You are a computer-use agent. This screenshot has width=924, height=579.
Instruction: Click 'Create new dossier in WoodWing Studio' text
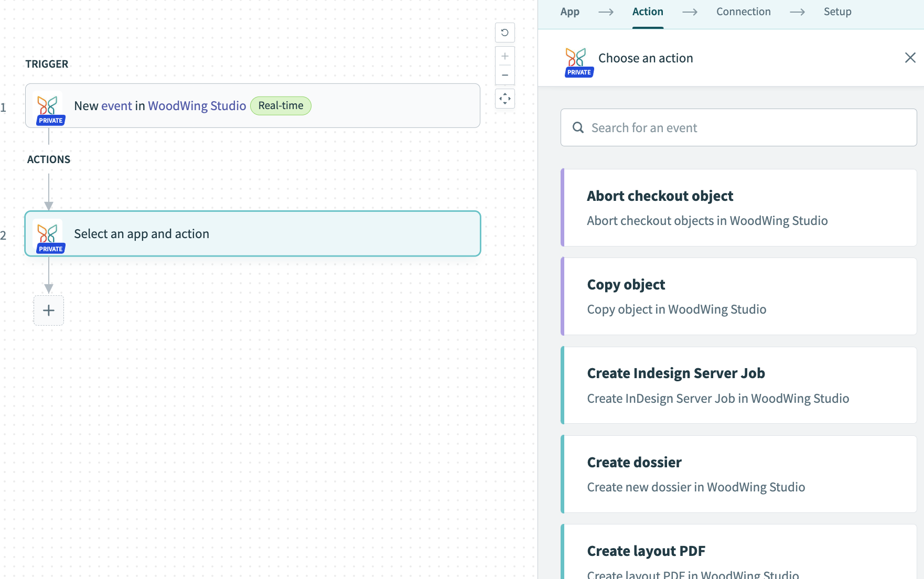(x=696, y=487)
